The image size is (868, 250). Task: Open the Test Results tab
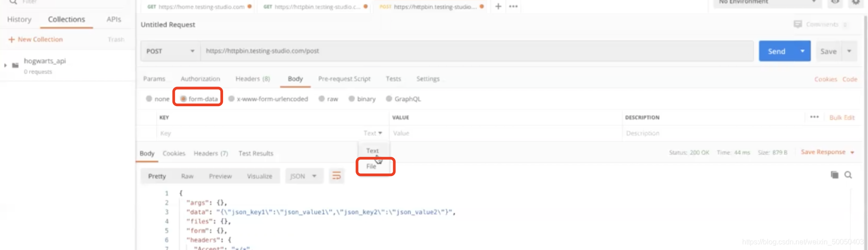point(256,153)
